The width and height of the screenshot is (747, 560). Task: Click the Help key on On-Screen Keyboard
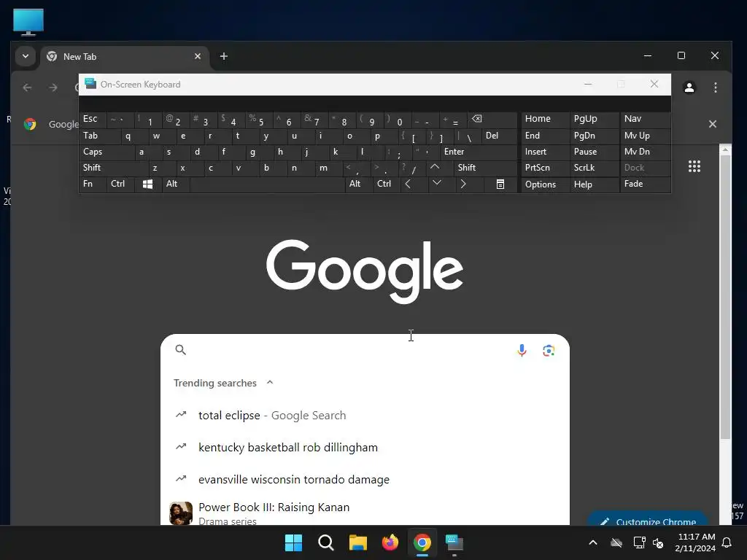[595, 184]
